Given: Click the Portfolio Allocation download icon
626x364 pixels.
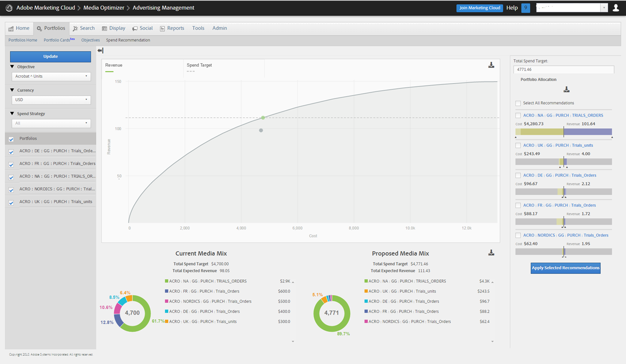Looking at the screenshot, I should click(x=566, y=89).
